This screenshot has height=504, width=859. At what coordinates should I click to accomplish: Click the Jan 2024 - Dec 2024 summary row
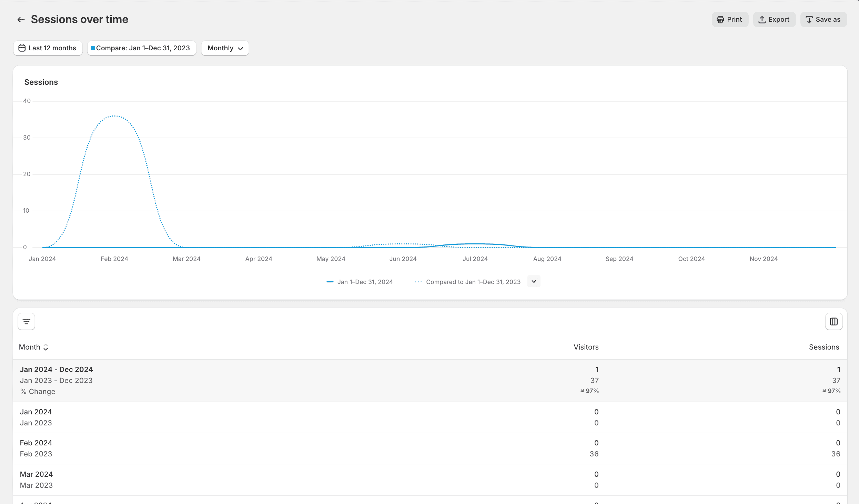[56, 370]
